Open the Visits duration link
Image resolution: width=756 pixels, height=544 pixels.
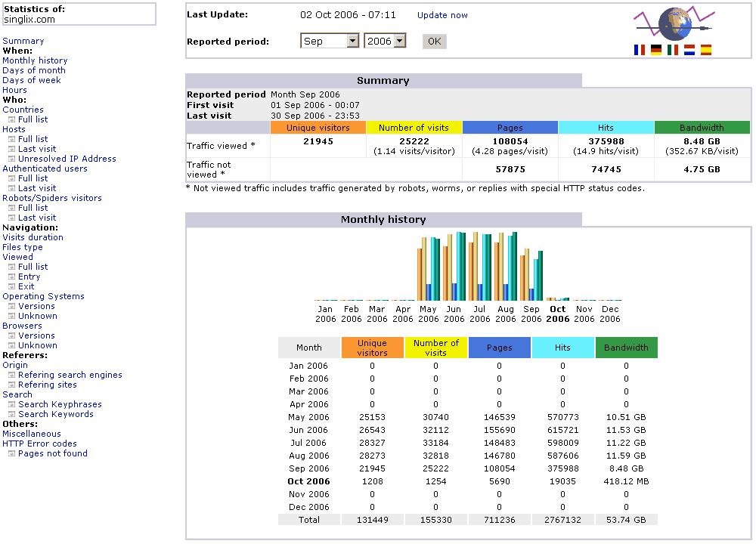click(x=33, y=237)
